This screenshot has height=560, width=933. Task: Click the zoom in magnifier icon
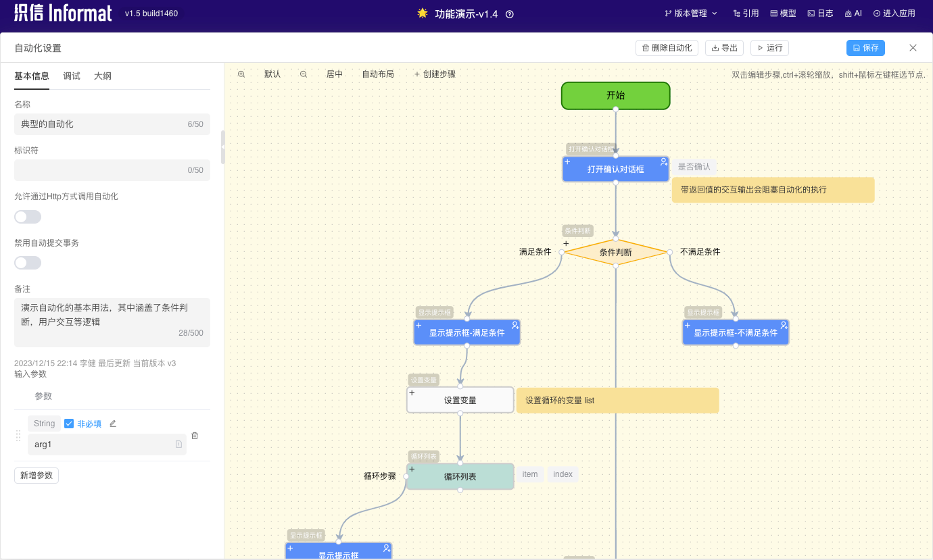[x=241, y=74]
